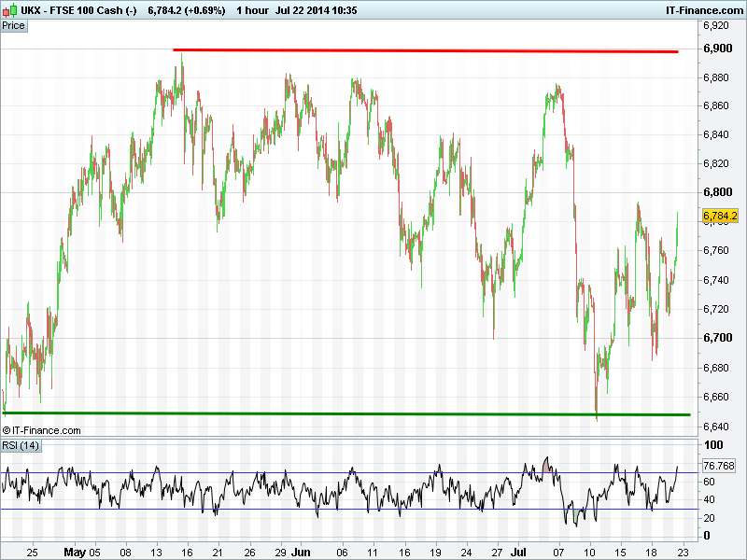Click the candlestick icon beside UKX title
747x560 pixels.
[x=10, y=10]
